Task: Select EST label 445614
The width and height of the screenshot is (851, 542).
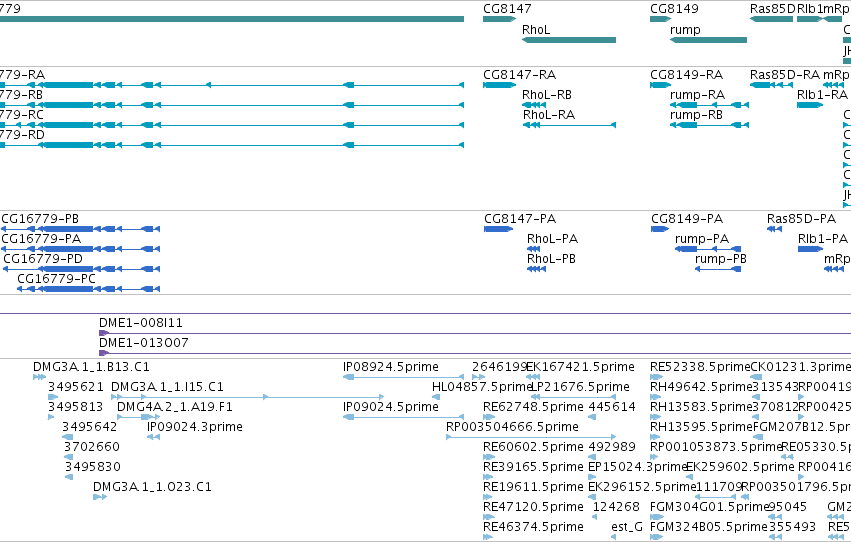Action: pos(612,407)
